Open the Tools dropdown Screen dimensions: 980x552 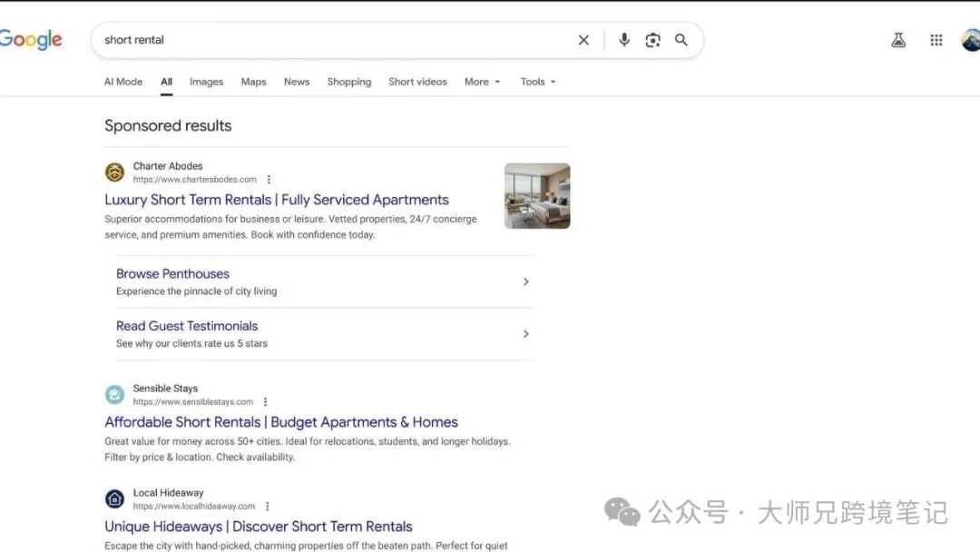pyautogui.click(x=538, y=82)
